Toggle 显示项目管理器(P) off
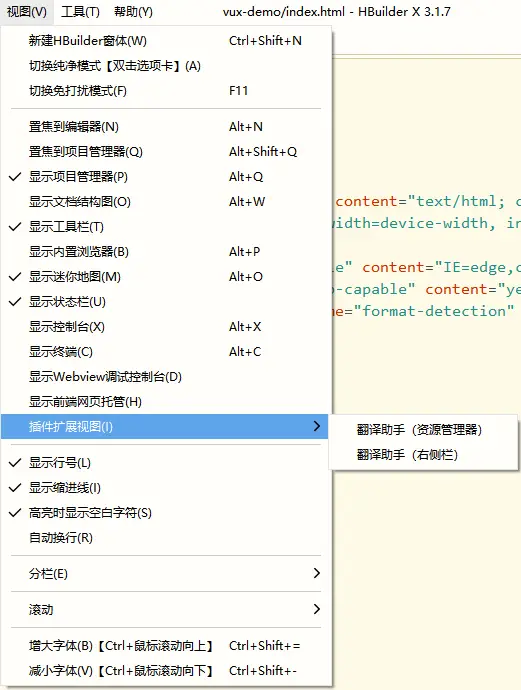The height and width of the screenshot is (690, 521). tap(165, 177)
